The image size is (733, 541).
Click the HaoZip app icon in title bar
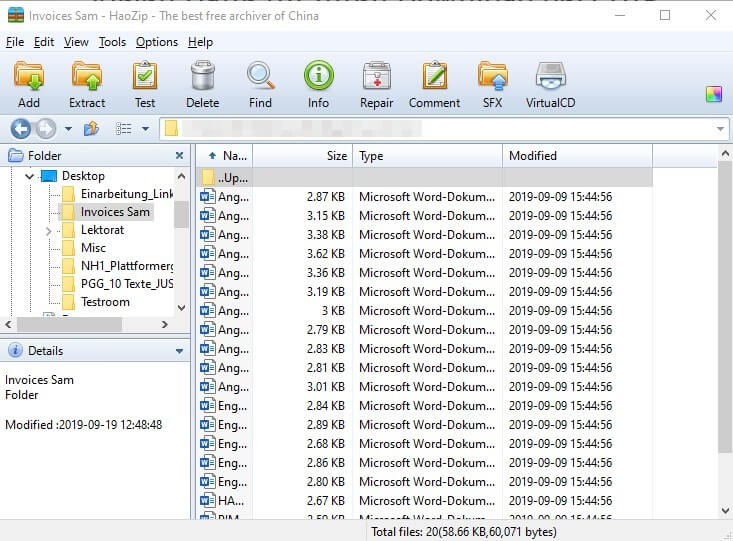pyautogui.click(x=16, y=15)
